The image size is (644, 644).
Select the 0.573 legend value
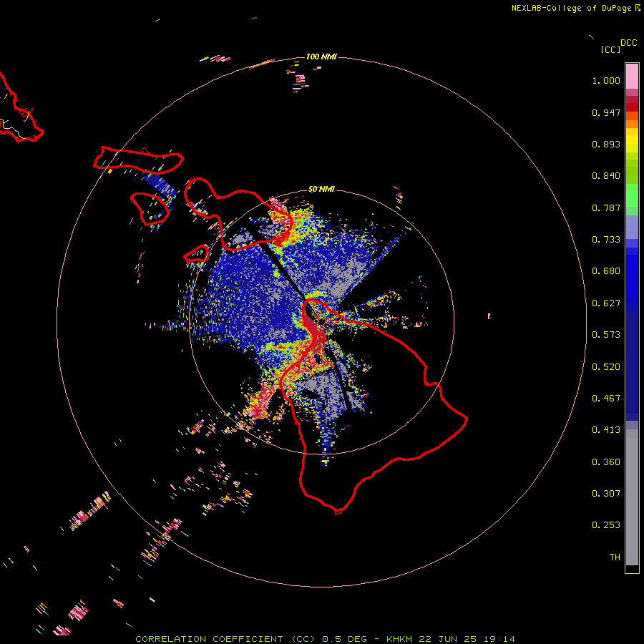(x=606, y=335)
